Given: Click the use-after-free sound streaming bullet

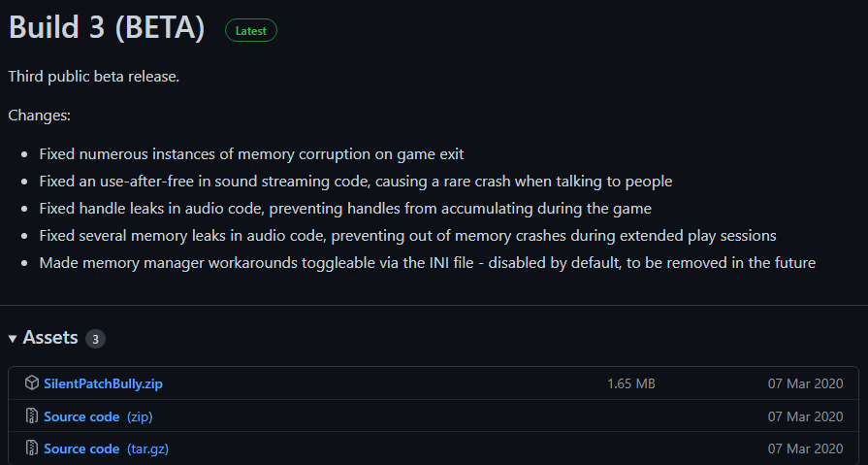Looking at the screenshot, I should [355, 182].
